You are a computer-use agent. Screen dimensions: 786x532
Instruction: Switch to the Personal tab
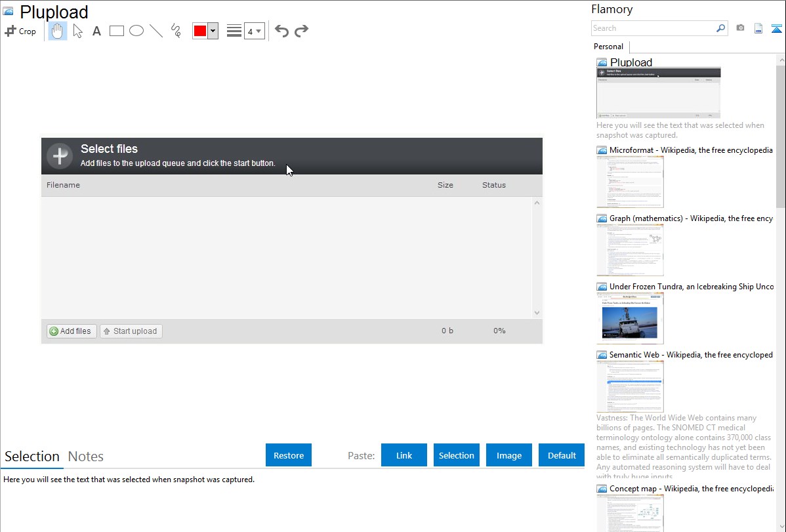[x=608, y=46]
